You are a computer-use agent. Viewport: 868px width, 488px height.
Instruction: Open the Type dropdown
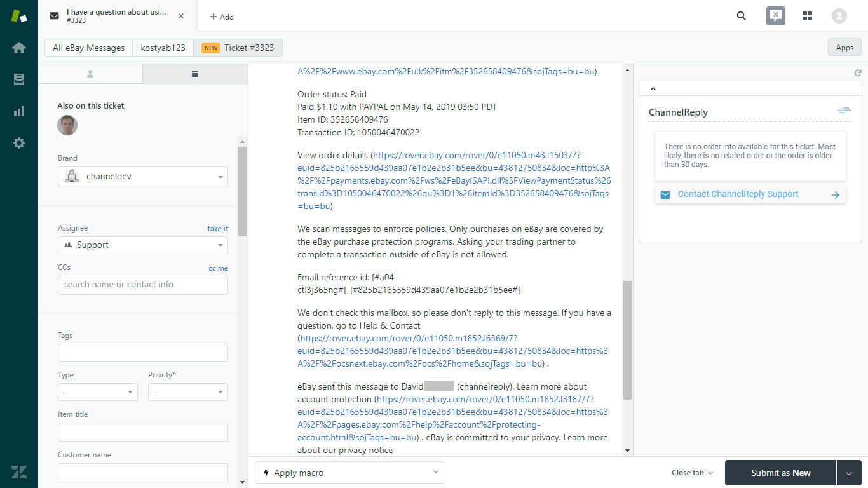coord(98,392)
